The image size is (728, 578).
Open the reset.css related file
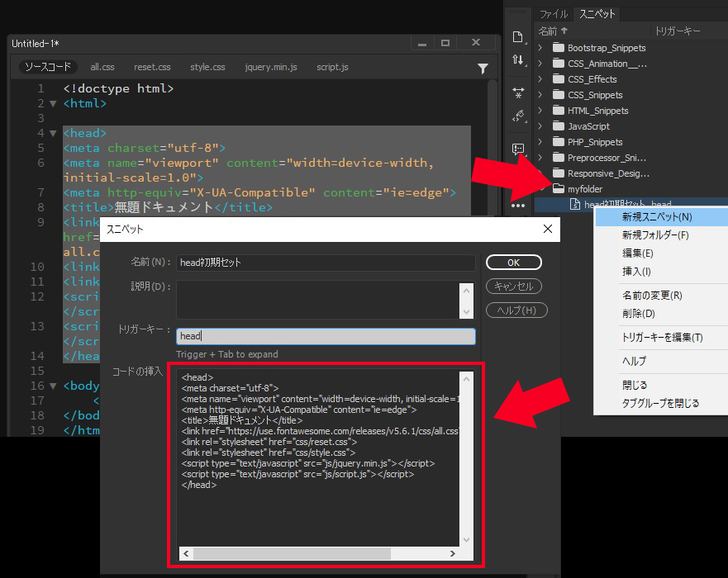(x=152, y=67)
